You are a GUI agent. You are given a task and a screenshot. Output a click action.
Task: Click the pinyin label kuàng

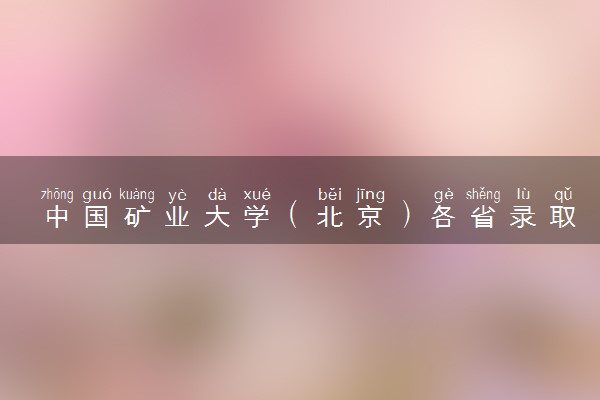pos(137,195)
